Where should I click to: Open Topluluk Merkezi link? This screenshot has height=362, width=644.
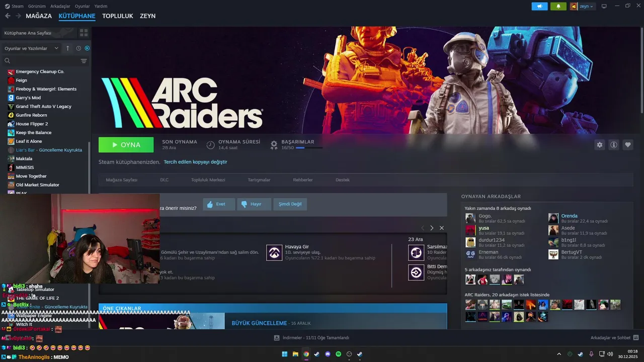[208, 180]
